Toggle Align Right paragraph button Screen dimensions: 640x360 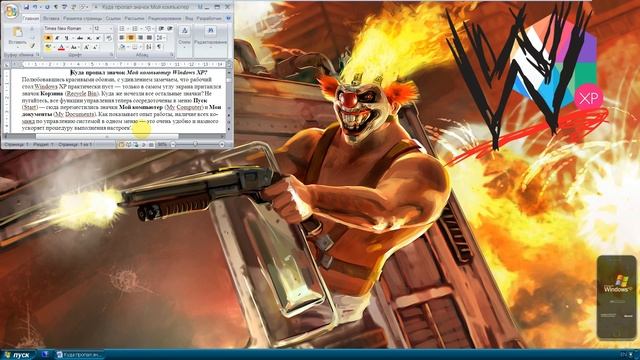(140, 38)
